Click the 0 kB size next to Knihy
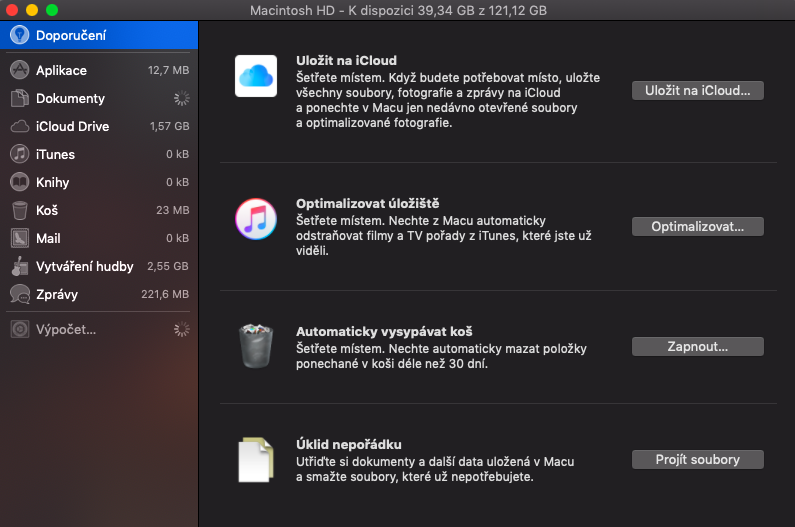Image resolution: width=795 pixels, height=527 pixels. tap(177, 182)
